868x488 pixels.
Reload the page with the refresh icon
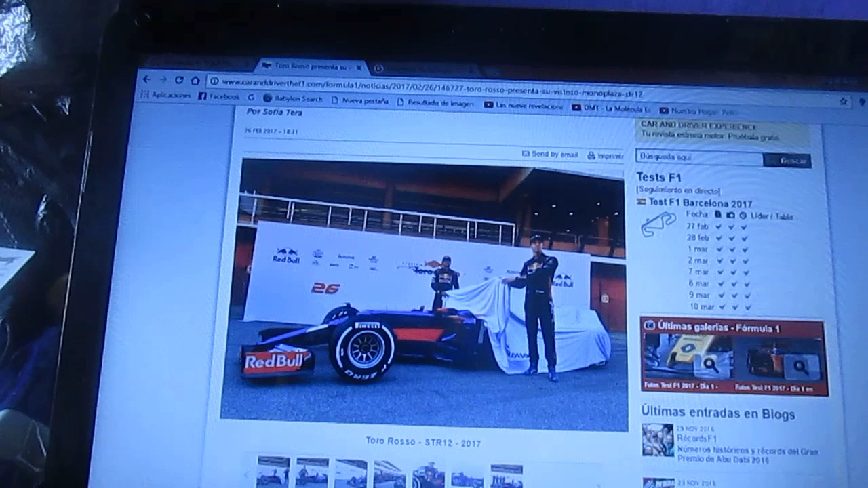179,80
